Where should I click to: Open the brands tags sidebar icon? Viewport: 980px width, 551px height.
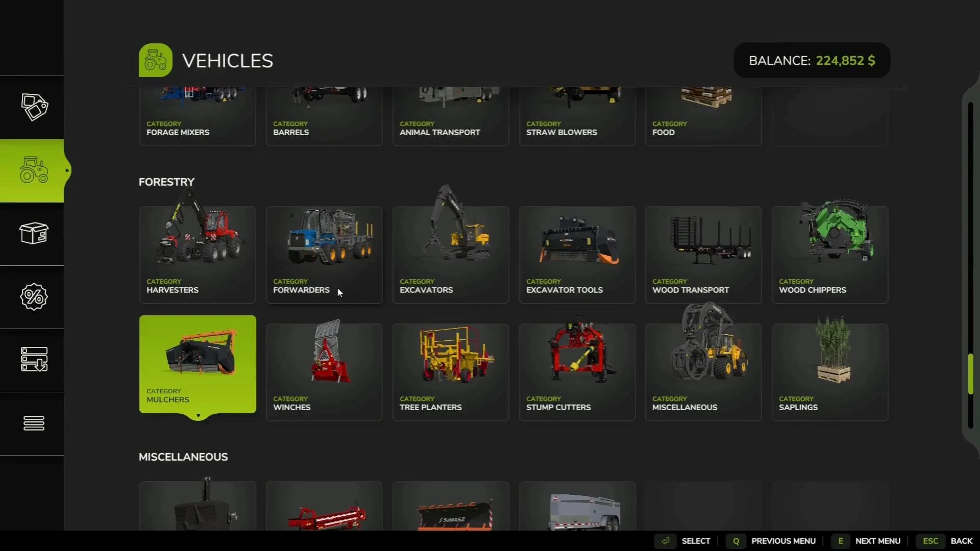(x=34, y=107)
